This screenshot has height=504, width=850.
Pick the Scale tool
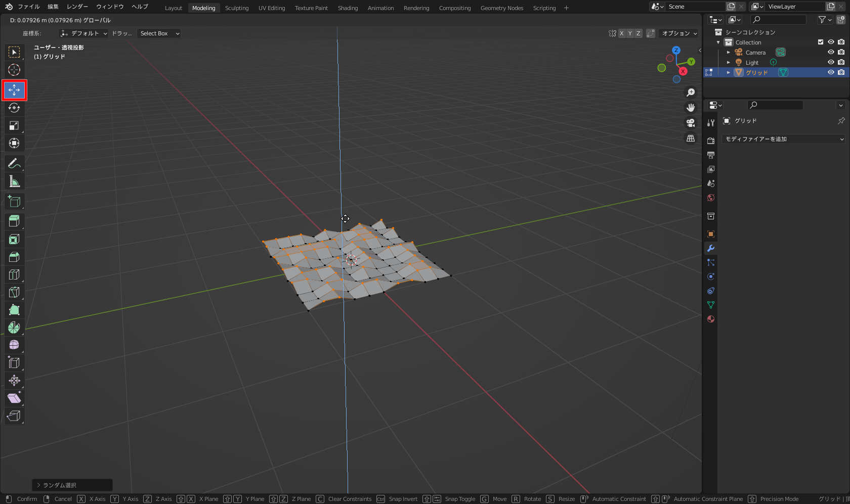(x=14, y=125)
